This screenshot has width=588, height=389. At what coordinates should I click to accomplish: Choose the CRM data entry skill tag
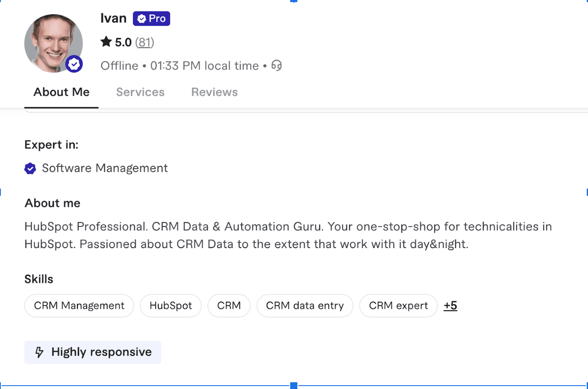pos(305,305)
